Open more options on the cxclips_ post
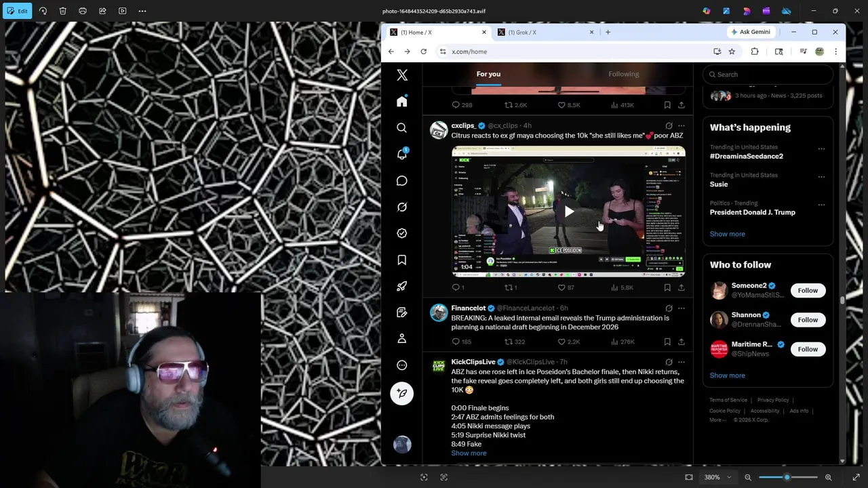 click(x=682, y=125)
